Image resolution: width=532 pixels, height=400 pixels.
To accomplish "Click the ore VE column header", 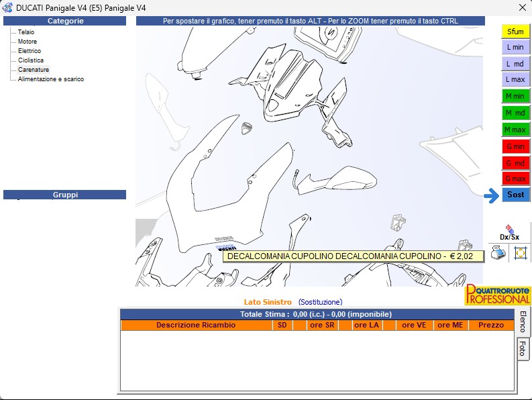I will pyautogui.click(x=414, y=325).
